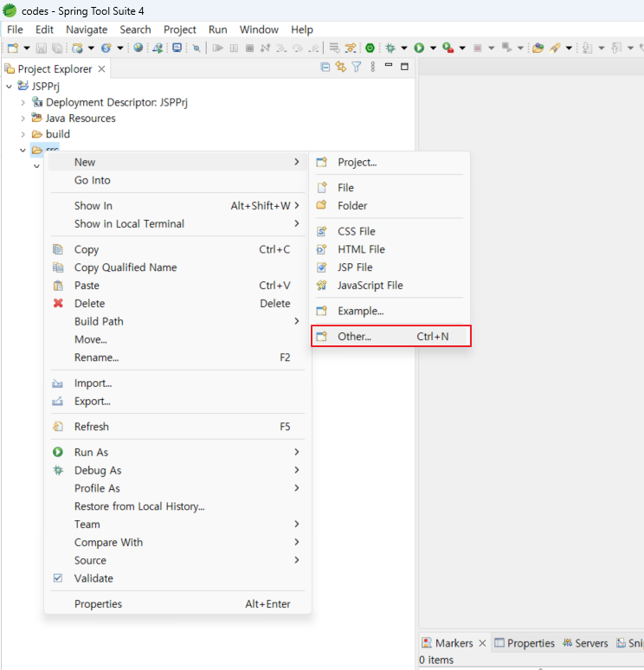Open the New wizard dropdown arrow
The height and width of the screenshot is (670, 644).
click(x=27, y=48)
